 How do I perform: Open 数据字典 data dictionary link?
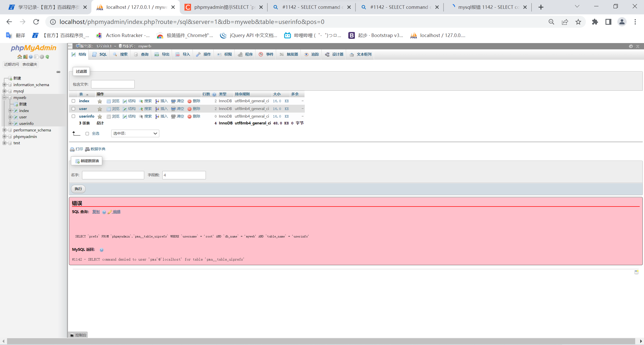click(x=95, y=149)
